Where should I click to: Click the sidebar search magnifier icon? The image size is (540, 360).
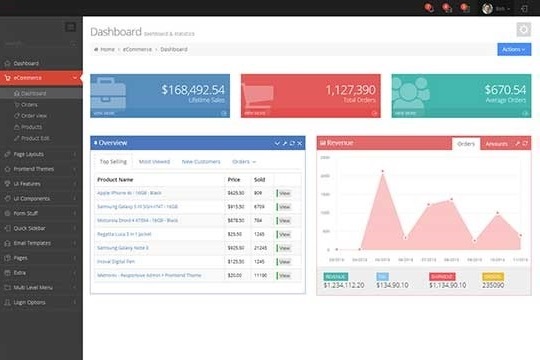point(73,44)
